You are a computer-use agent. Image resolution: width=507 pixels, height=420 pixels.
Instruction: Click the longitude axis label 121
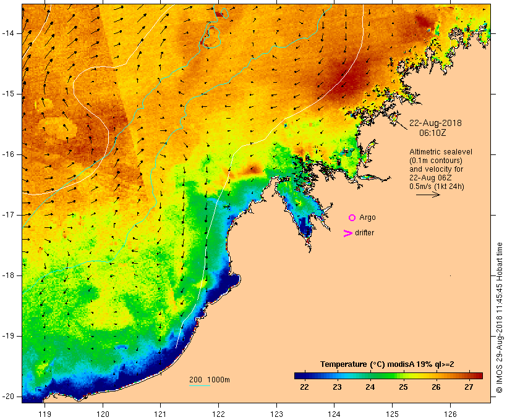pos(160,414)
